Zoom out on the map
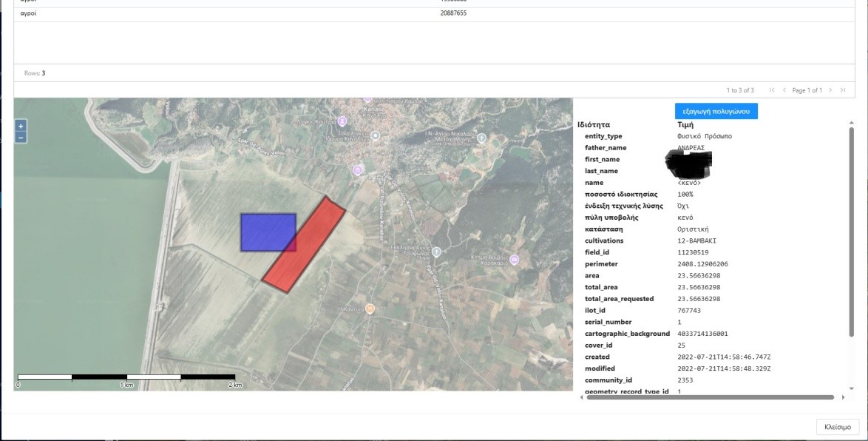 [21, 138]
